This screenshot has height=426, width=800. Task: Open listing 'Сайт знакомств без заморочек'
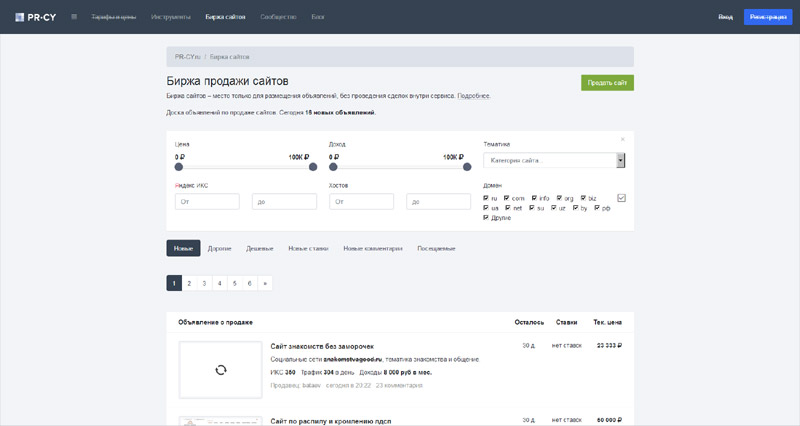point(322,346)
